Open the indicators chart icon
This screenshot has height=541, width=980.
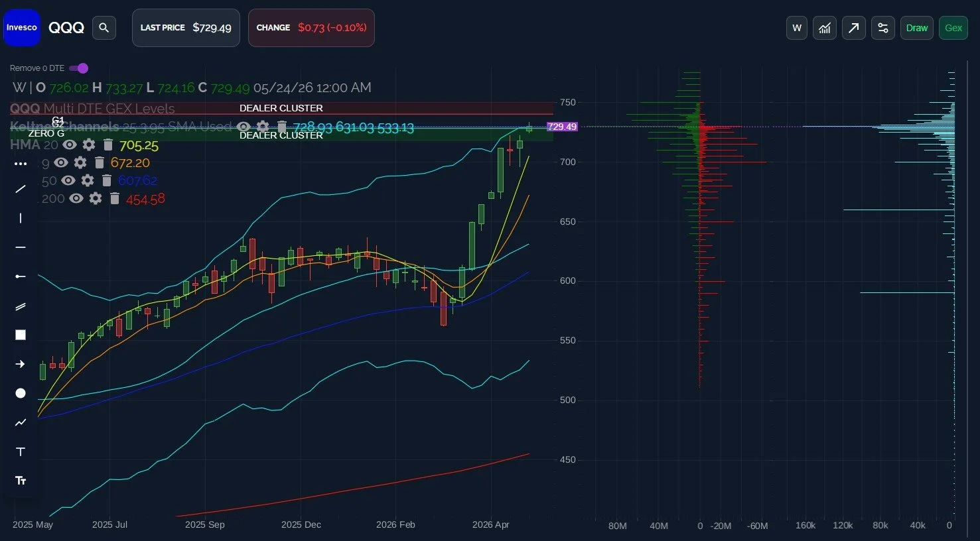(825, 28)
